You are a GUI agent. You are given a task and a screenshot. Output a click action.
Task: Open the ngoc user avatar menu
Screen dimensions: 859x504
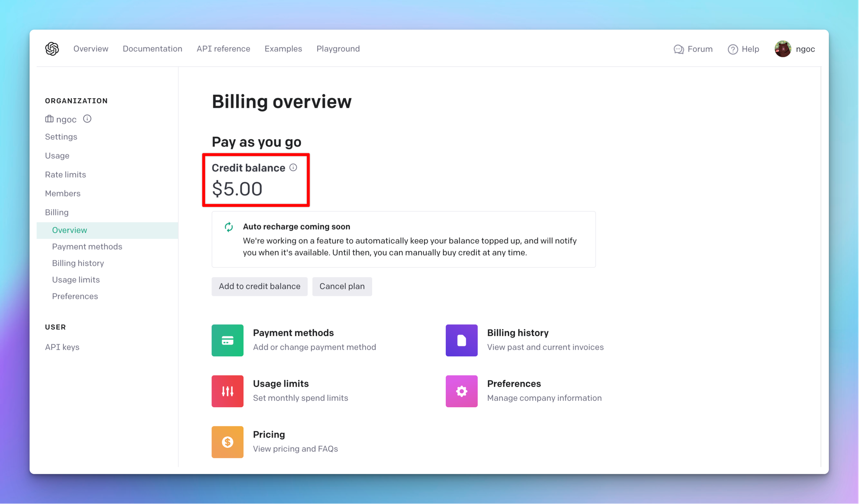[x=783, y=49]
